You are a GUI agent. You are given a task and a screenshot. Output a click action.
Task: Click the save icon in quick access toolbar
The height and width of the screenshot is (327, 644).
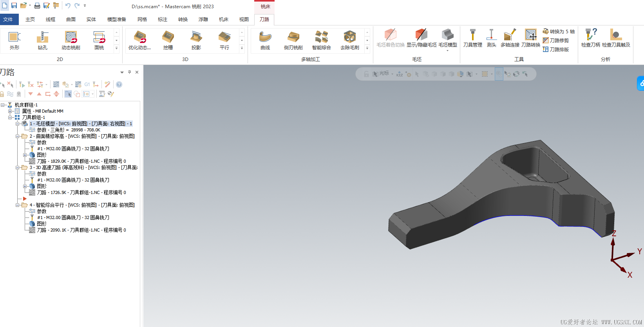click(14, 5)
